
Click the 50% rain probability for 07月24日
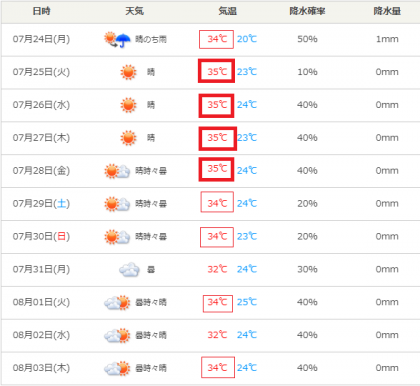(x=307, y=39)
